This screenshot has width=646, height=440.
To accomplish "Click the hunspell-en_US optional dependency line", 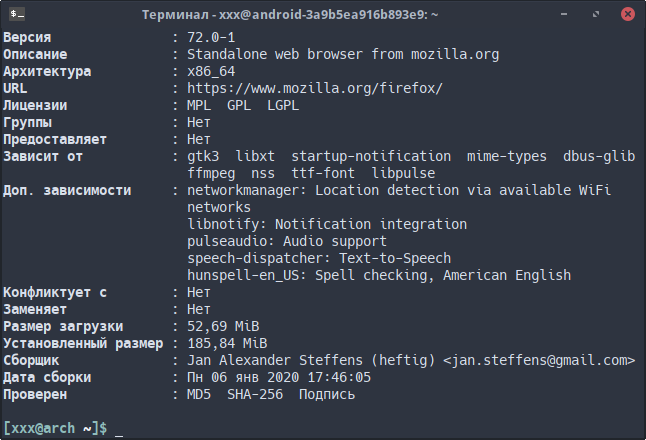I will click(379, 275).
